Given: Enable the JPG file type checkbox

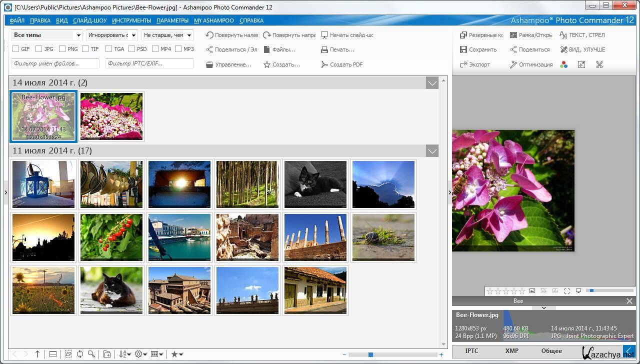Looking at the screenshot, I should tap(39, 49).
